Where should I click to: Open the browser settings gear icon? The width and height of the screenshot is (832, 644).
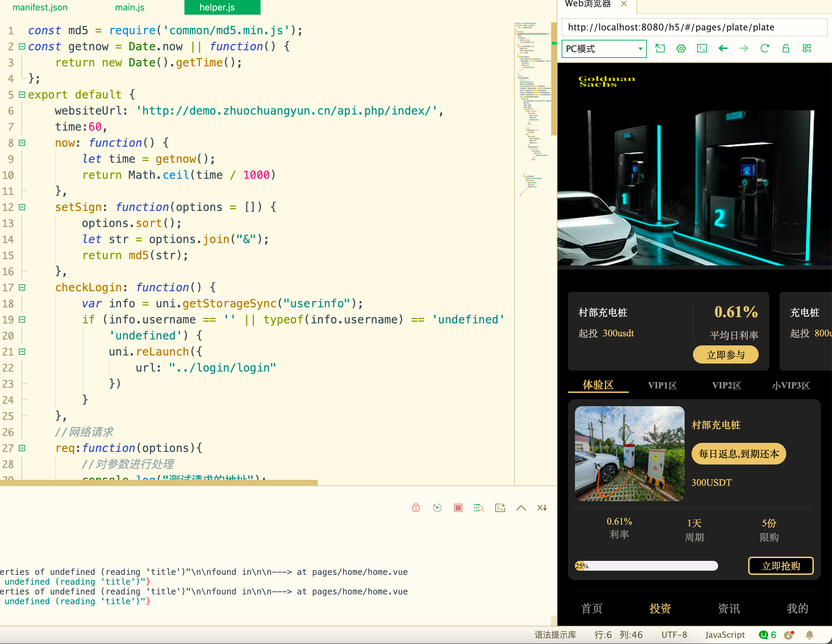(x=681, y=48)
